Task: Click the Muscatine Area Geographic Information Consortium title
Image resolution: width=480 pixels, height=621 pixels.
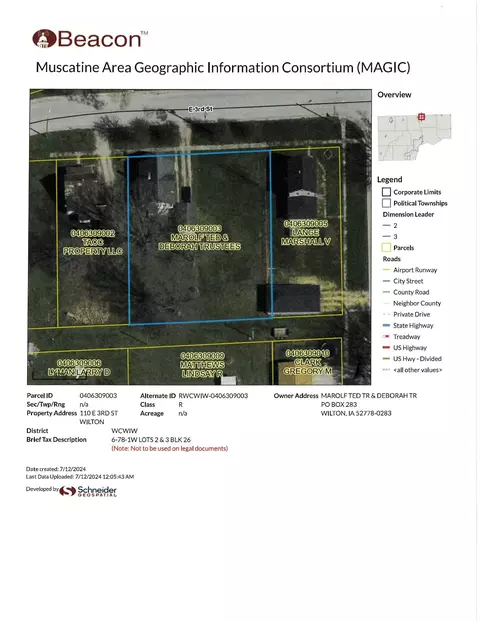Action: 223,67
